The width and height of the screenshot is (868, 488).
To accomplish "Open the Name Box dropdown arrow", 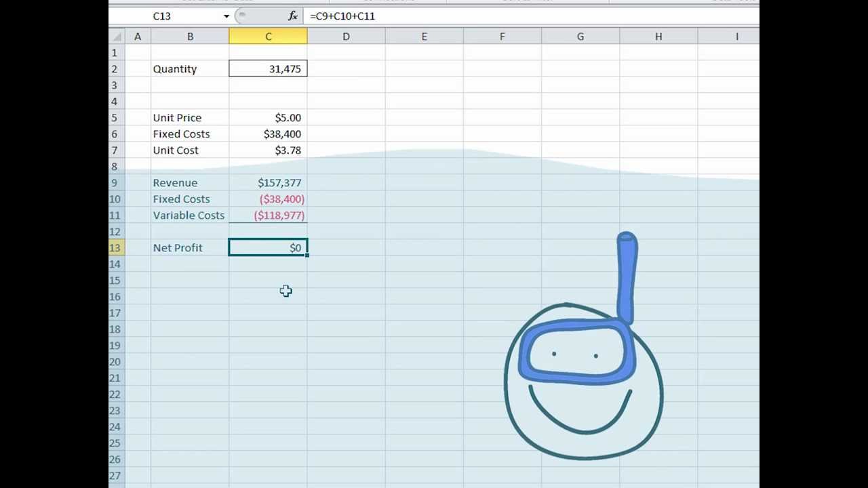I will 226,16.
